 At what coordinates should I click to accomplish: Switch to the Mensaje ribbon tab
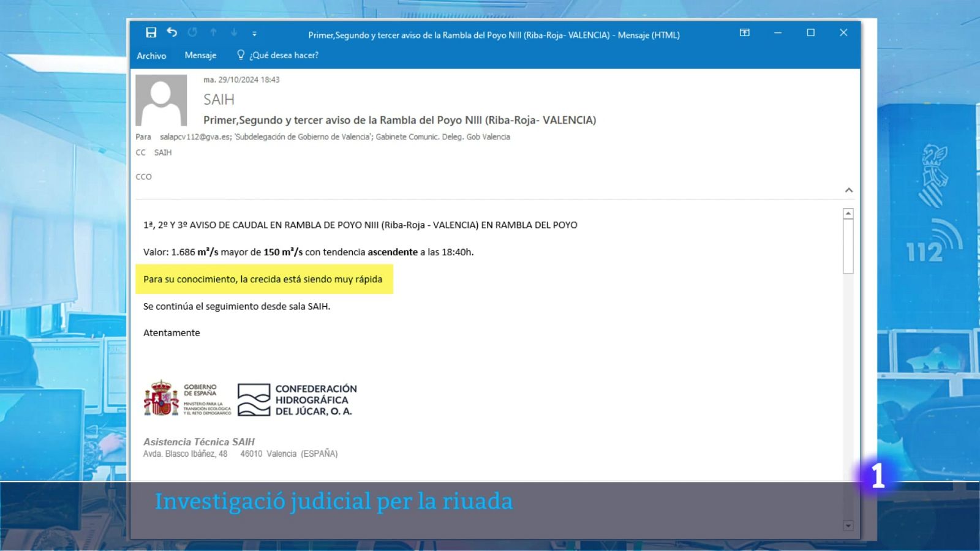coord(200,55)
